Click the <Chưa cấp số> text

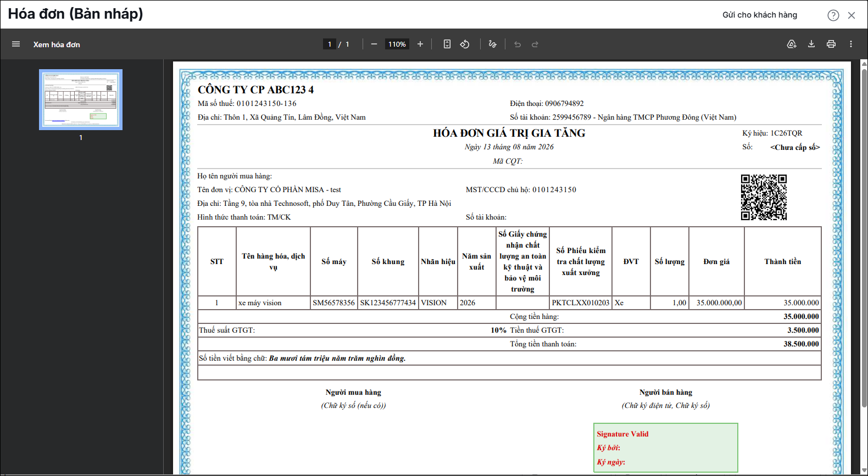coord(795,147)
